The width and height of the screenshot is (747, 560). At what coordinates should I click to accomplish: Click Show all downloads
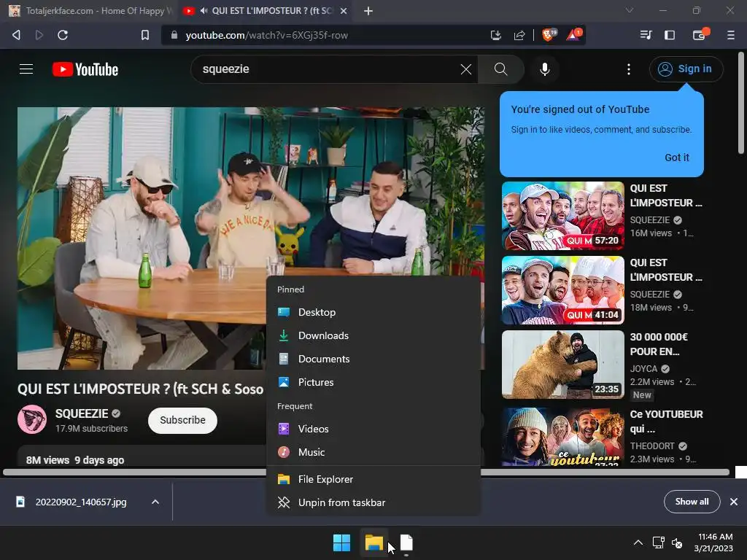[692, 502]
